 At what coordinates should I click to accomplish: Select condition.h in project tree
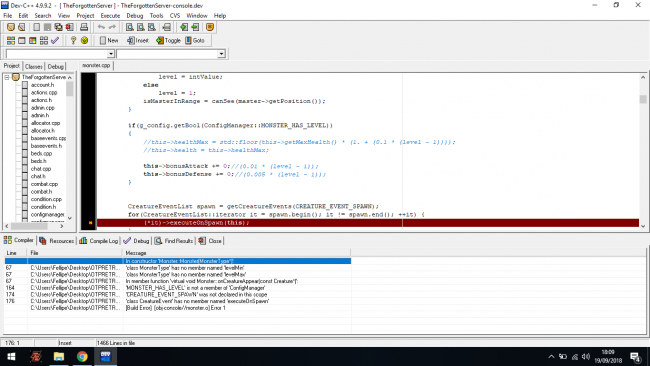pyautogui.click(x=43, y=207)
